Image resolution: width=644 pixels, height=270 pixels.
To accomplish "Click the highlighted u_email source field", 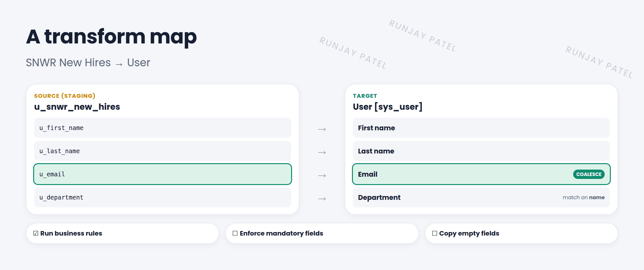I will (163, 174).
